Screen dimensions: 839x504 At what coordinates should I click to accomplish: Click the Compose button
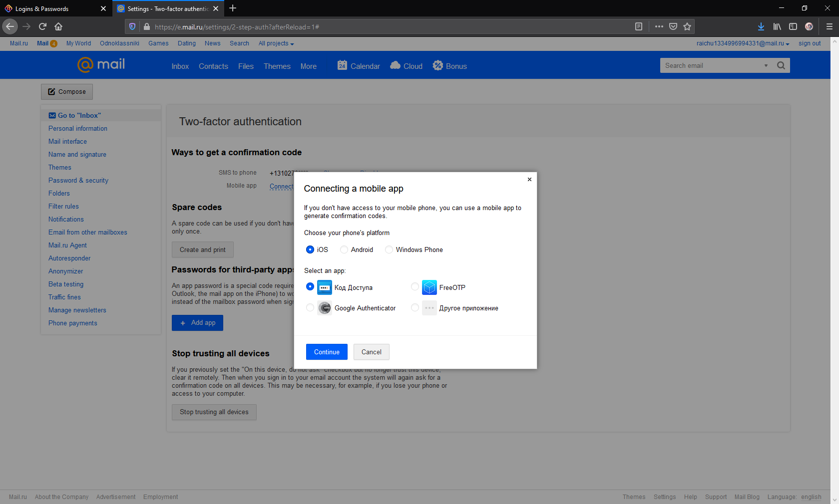click(x=67, y=91)
